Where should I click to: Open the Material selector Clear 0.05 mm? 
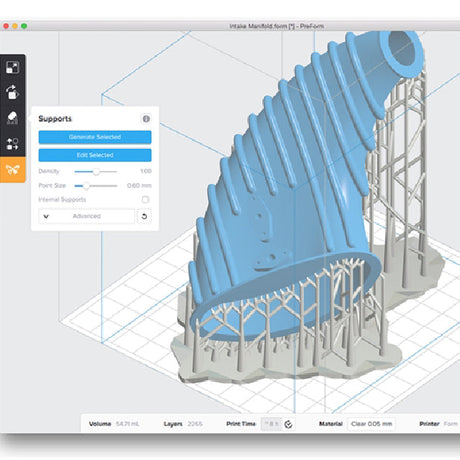coord(371,424)
